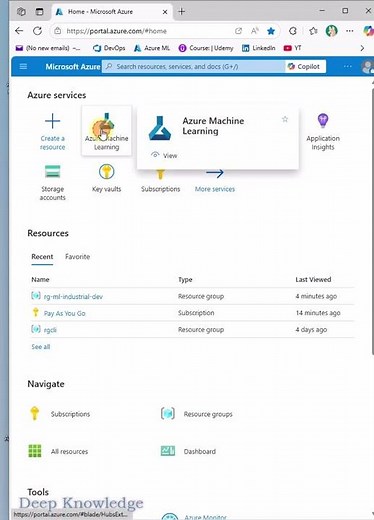374x520 pixels.
Task: Open the Pay As You Go subscription
Action: coord(65,313)
